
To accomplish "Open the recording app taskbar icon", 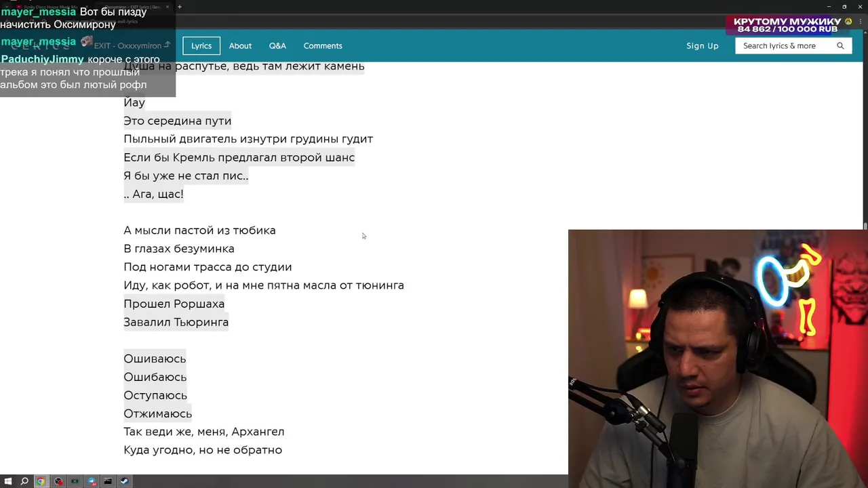I will 58,481.
